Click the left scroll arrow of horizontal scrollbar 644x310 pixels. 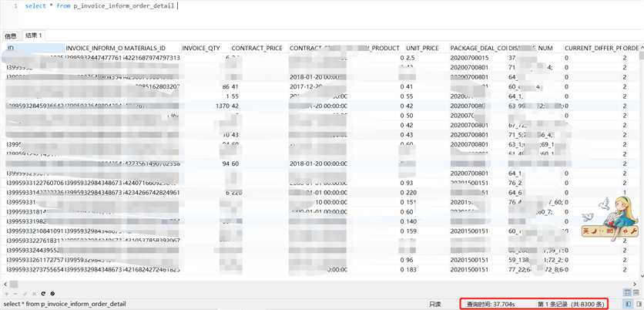click(5, 284)
